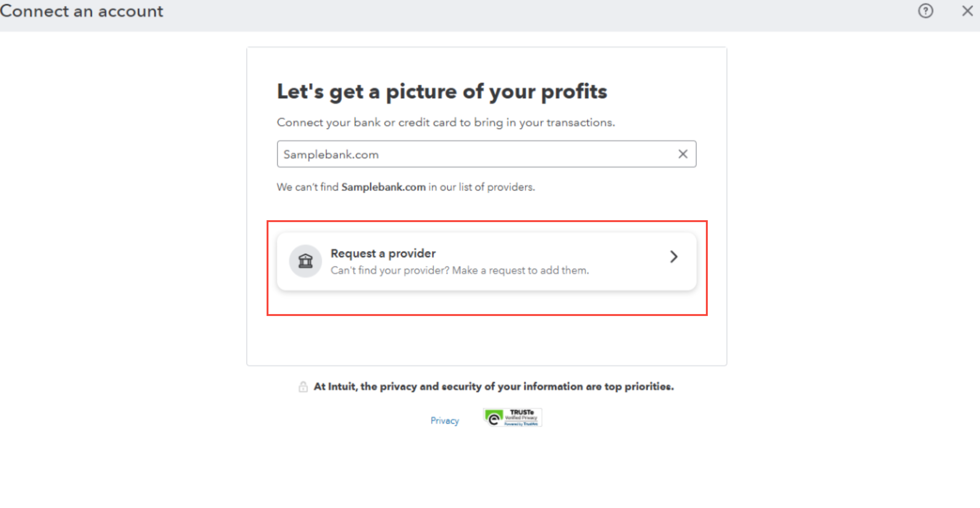
Task: Click the "Let's get a picture of your profits" heading
Action: tap(442, 92)
